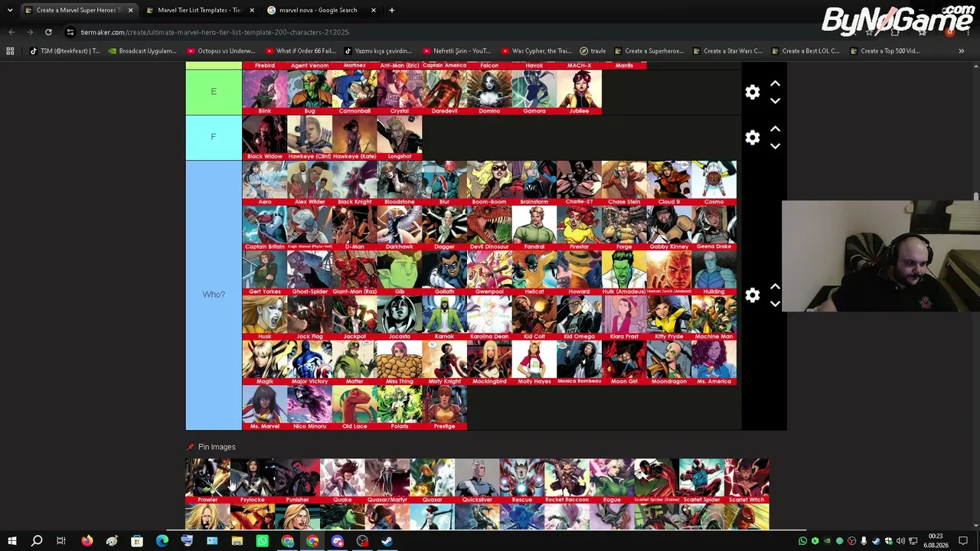Open the bookmarks apps grid icon

(10, 51)
